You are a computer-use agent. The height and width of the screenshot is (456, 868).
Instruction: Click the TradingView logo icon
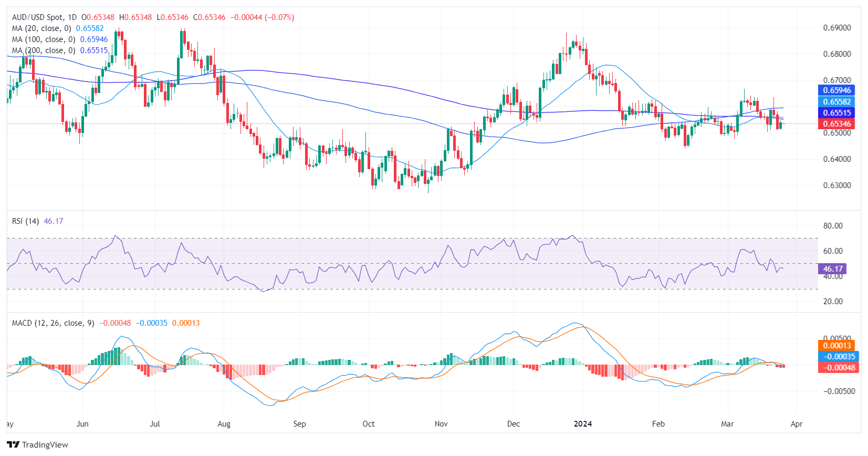(x=13, y=444)
